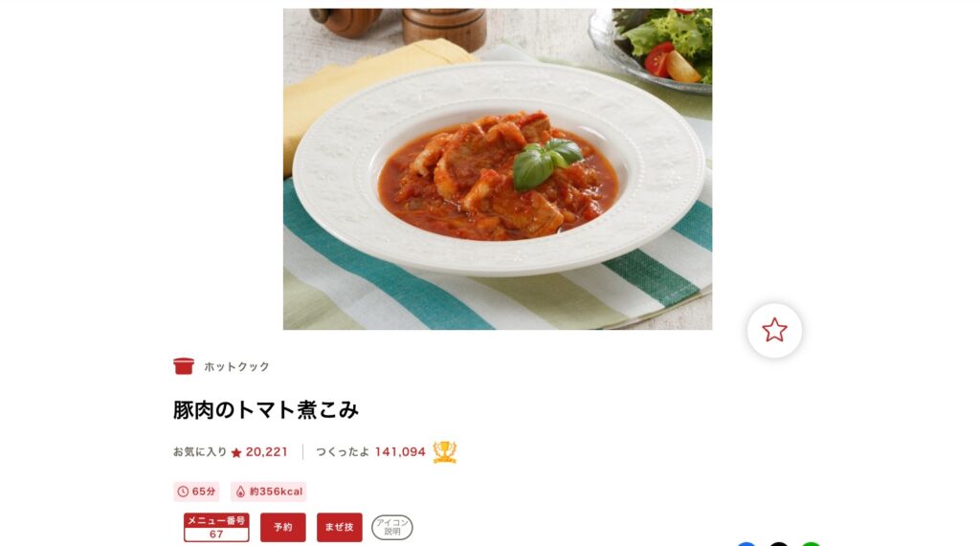The image size is (980, 546).
Task: Toggle the round star favorite button
Action: tap(774, 331)
